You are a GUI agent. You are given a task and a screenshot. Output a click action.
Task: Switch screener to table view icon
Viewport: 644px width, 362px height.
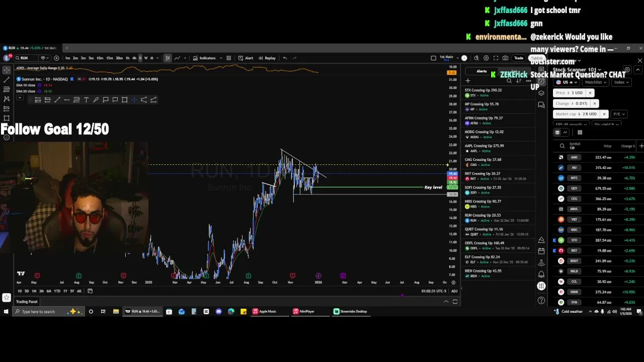[557, 132]
